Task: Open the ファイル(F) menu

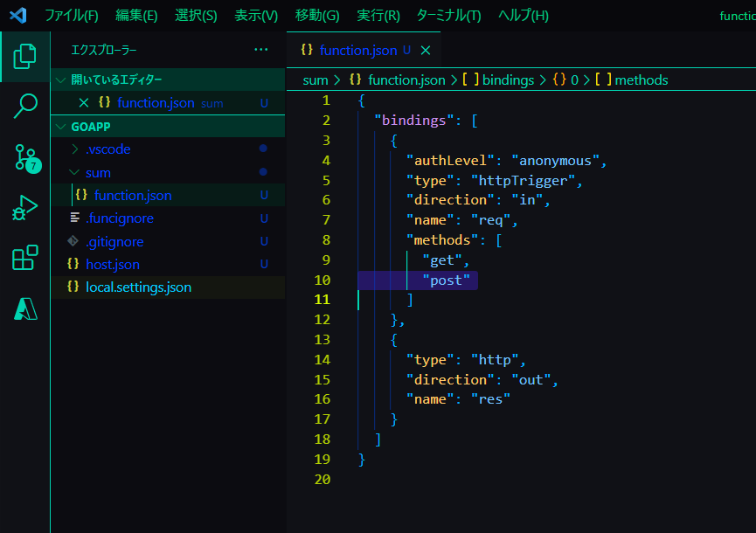Action: tap(72, 16)
